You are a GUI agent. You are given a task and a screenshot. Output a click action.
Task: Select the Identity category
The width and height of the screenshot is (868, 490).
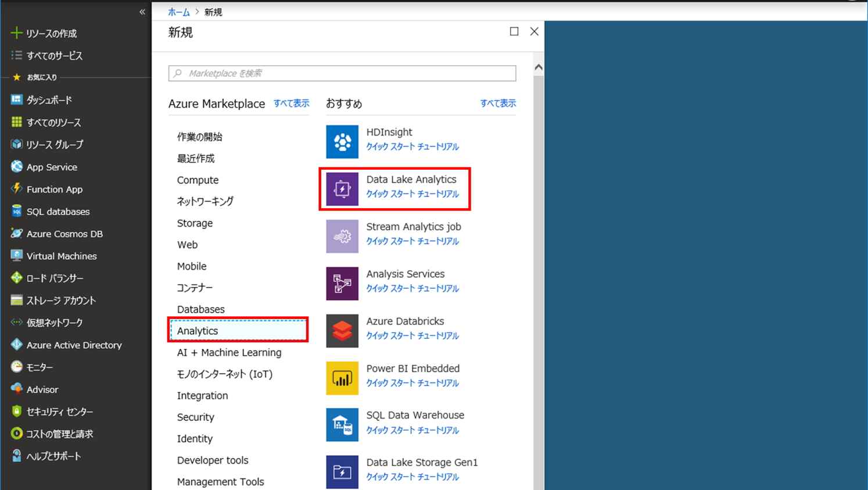tap(195, 438)
